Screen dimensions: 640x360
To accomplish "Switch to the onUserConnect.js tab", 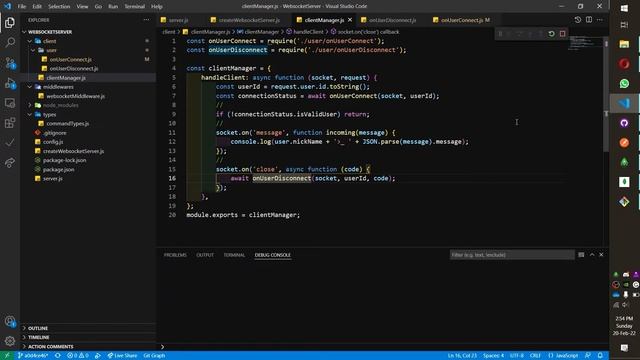I will [x=462, y=20].
